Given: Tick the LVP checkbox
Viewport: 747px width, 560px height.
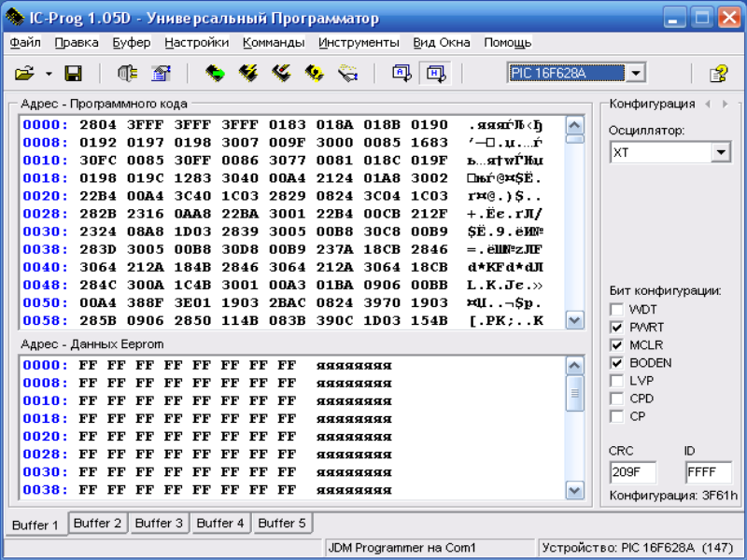Looking at the screenshot, I should pos(616,381).
